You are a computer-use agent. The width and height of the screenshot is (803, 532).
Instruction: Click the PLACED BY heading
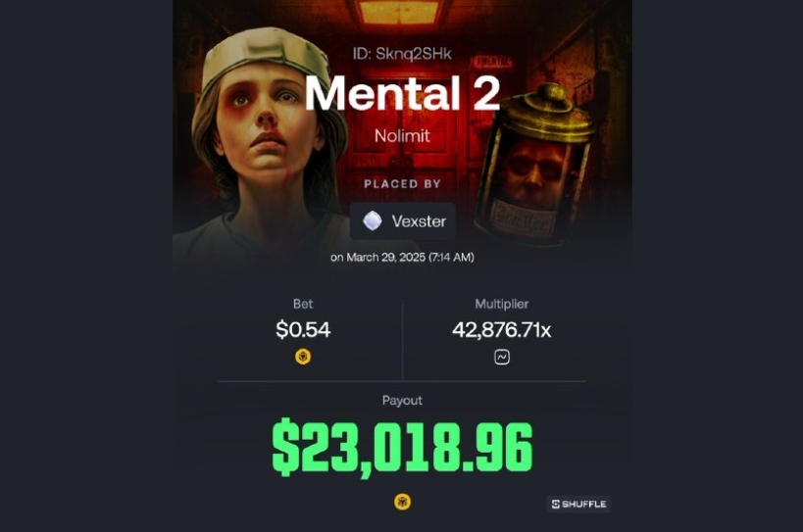click(402, 184)
